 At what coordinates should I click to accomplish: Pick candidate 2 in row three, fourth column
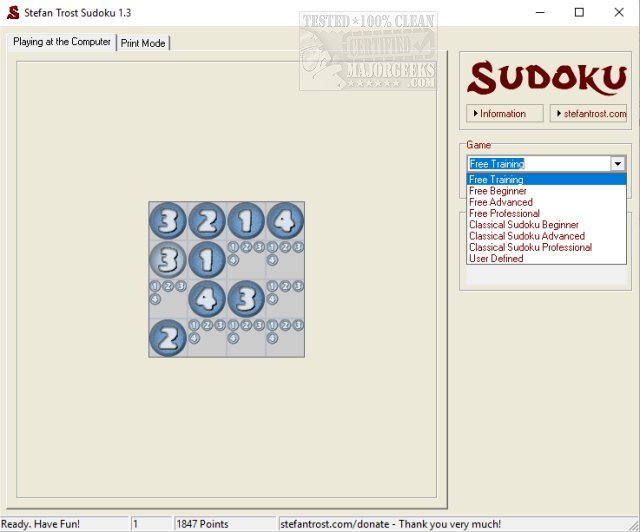coord(285,286)
